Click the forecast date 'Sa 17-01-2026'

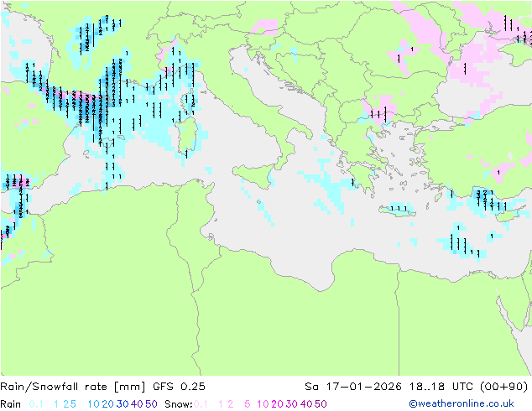pyautogui.click(x=353, y=387)
